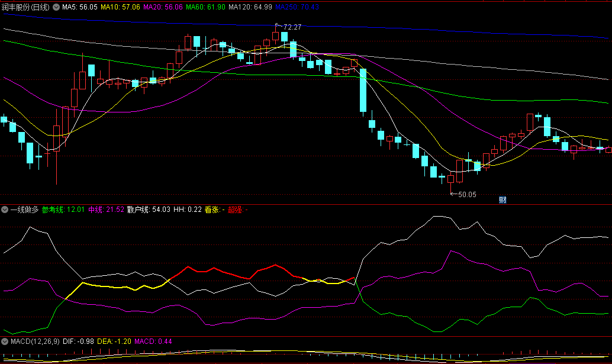Click the 一线做多 indicator name

pyautogui.click(x=25, y=210)
